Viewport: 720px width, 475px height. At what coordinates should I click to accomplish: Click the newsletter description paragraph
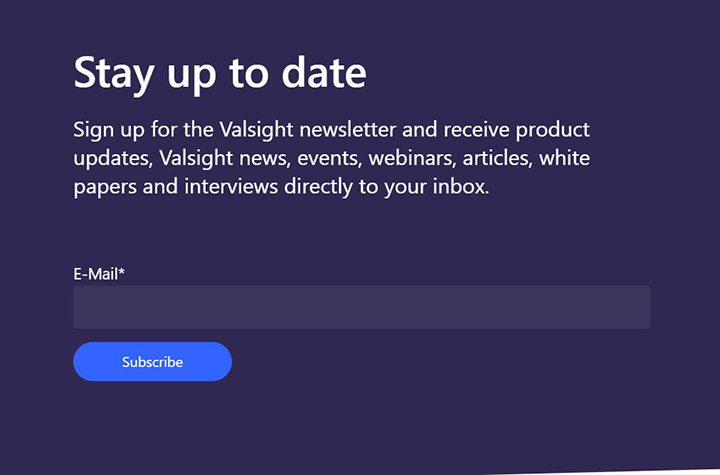[x=332, y=158]
